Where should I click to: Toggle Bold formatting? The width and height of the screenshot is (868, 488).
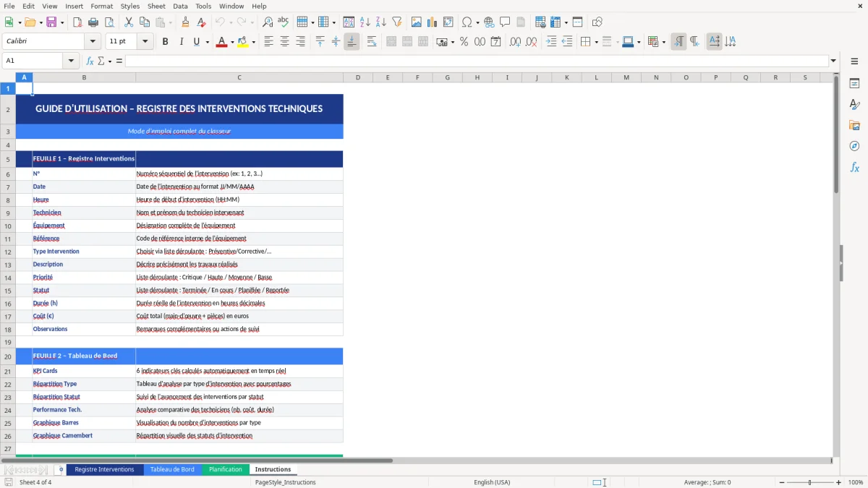click(165, 42)
